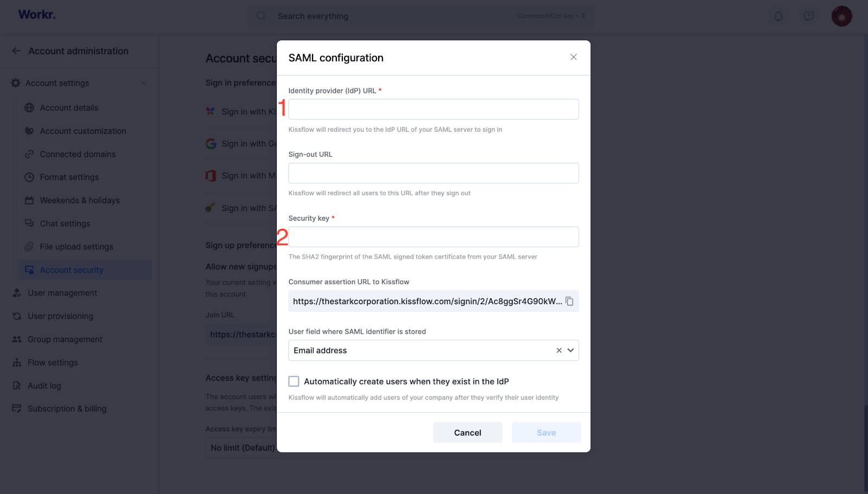Open the access key expiry limit dropdown
Image resolution: width=868 pixels, height=494 pixels.
point(241,448)
